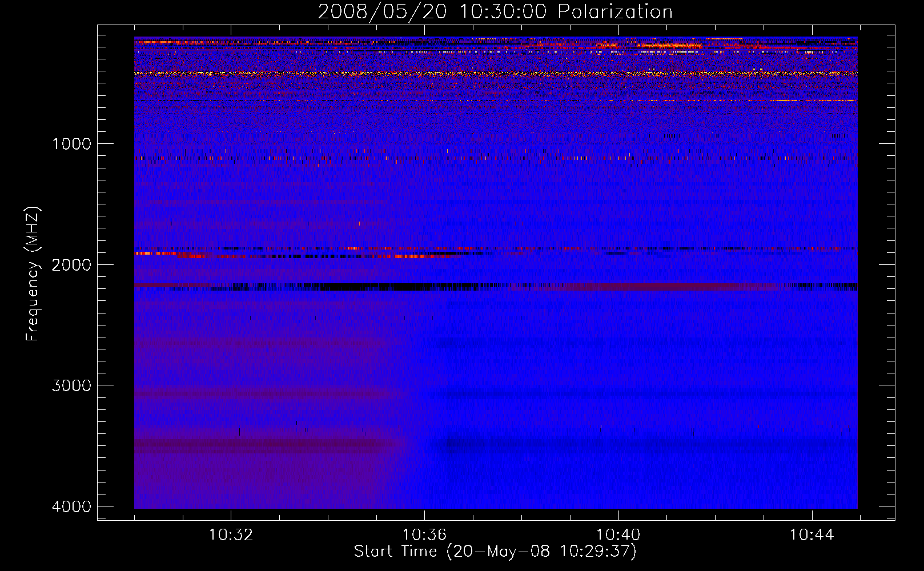This screenshot has width=924, height=571.
Task: Click the 2000 frequency tick label
Action: coord(72,265)
